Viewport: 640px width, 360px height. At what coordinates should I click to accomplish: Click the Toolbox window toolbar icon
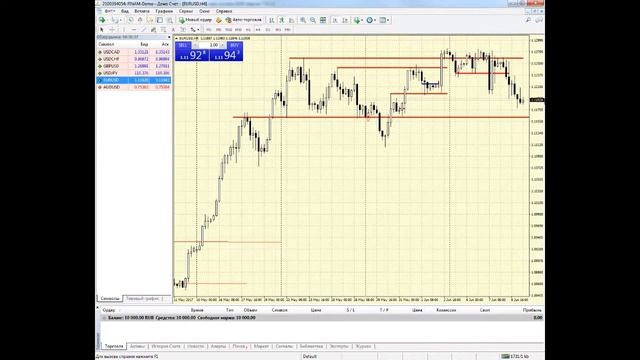tap(160, 20)
